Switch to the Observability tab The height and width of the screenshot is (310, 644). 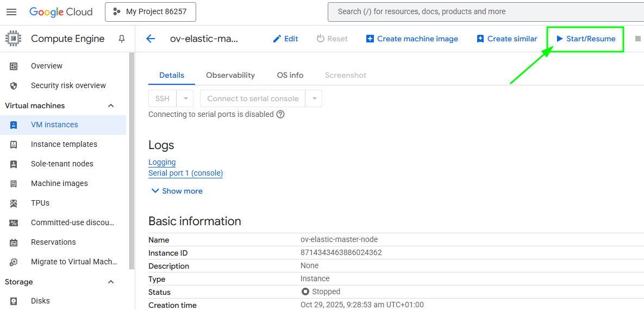click(230, 75)
